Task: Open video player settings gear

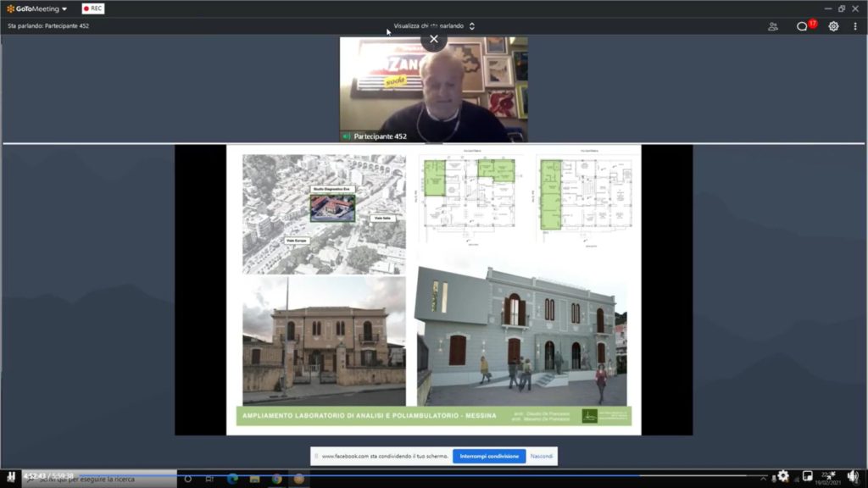Action: tap(783, 476)
